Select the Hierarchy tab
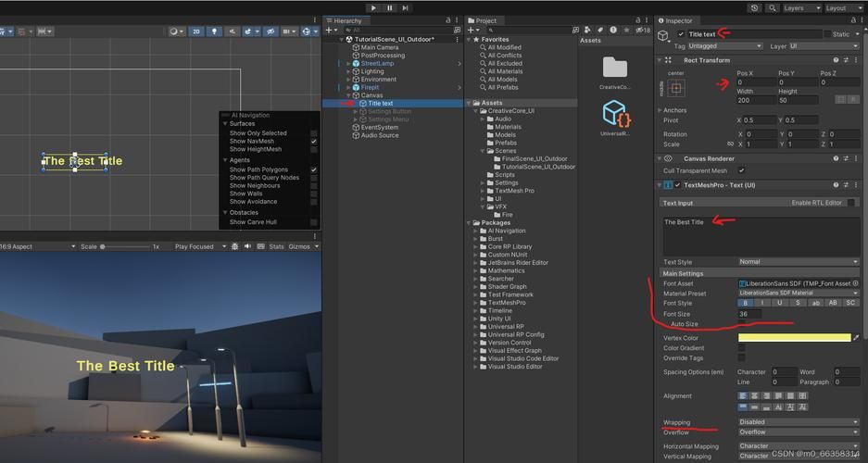This screenshot has height=463, width=868. point(347,20)
